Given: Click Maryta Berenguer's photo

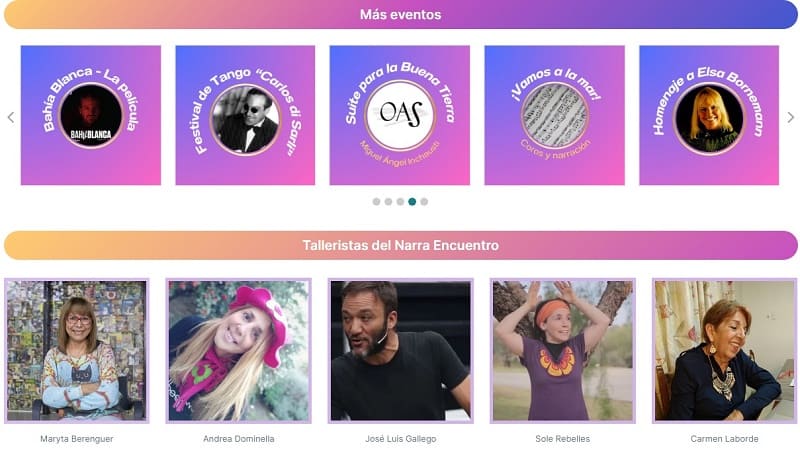Looking at the screenshot, I should [x=77, y=351].
